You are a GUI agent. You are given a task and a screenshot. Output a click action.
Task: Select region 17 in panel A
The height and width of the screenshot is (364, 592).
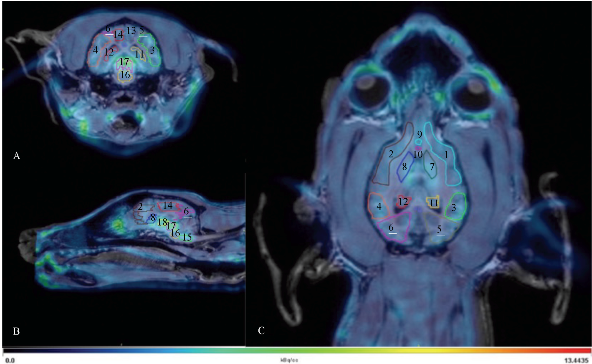coord(124,62)
